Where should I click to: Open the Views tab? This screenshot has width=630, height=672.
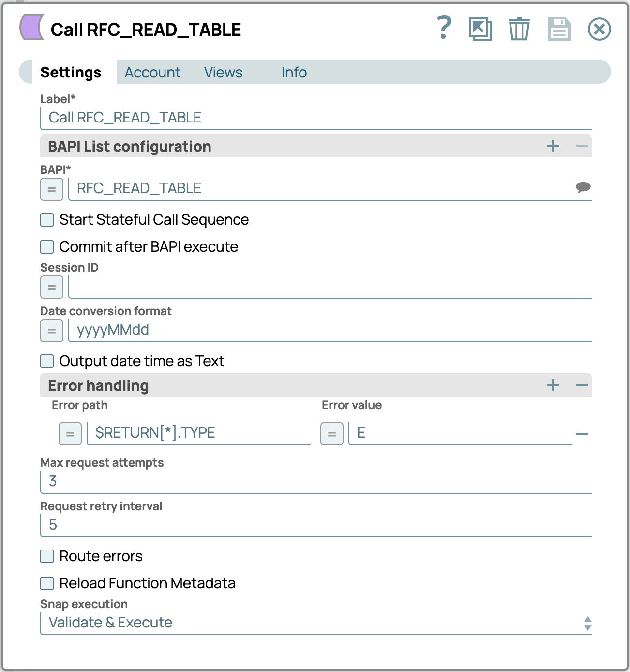point(223,72)
